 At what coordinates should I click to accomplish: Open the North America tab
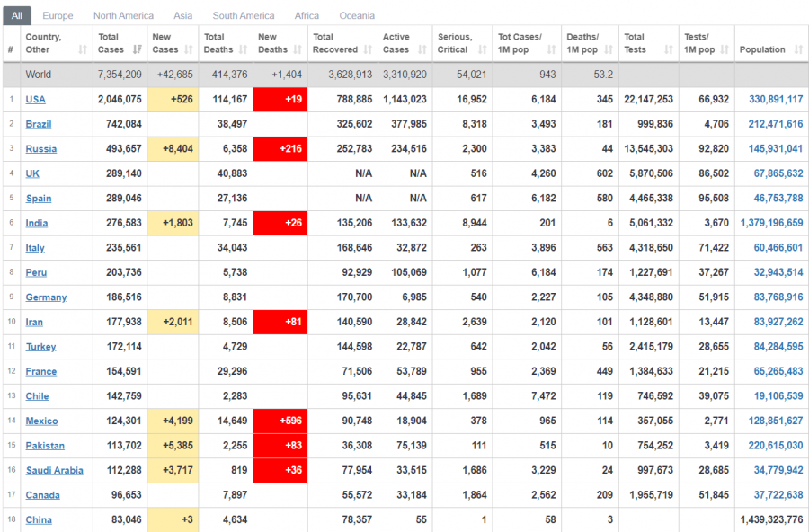click(x=123, y=15)
